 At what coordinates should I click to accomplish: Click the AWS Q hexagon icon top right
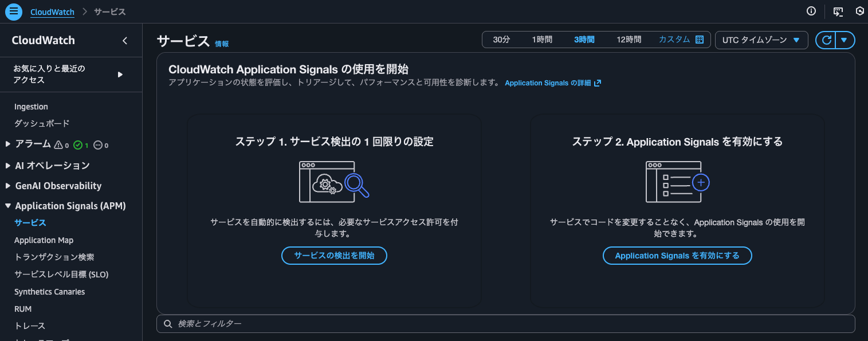point(859,11)
